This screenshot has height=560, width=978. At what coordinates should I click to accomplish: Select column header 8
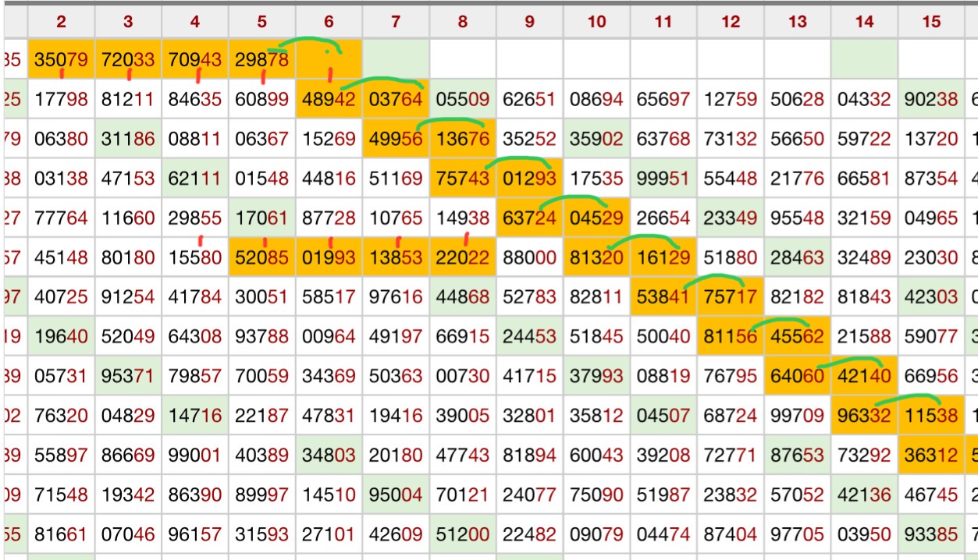463,22
